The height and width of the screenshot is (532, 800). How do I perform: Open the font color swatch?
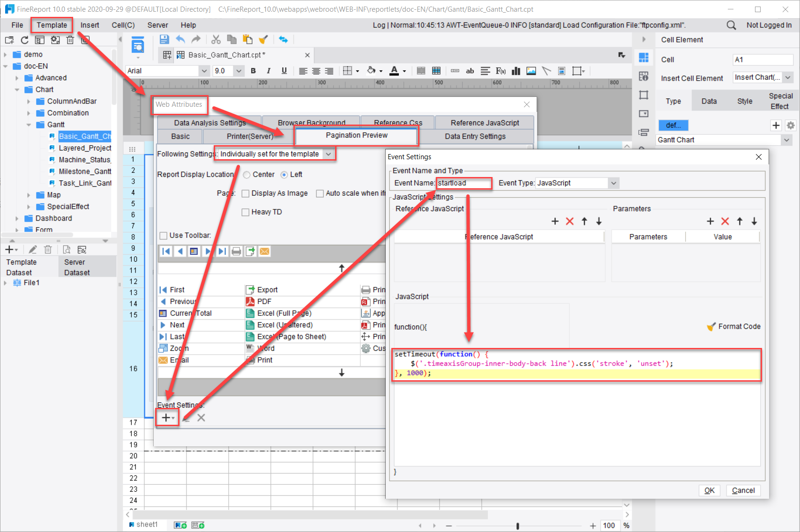(x=395, y=71)
